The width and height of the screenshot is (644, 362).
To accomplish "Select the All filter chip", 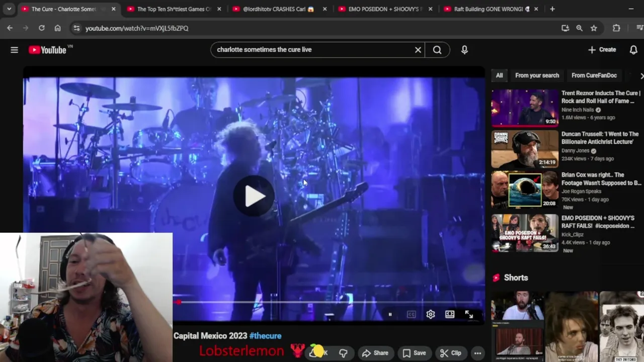I will (499, 75).
